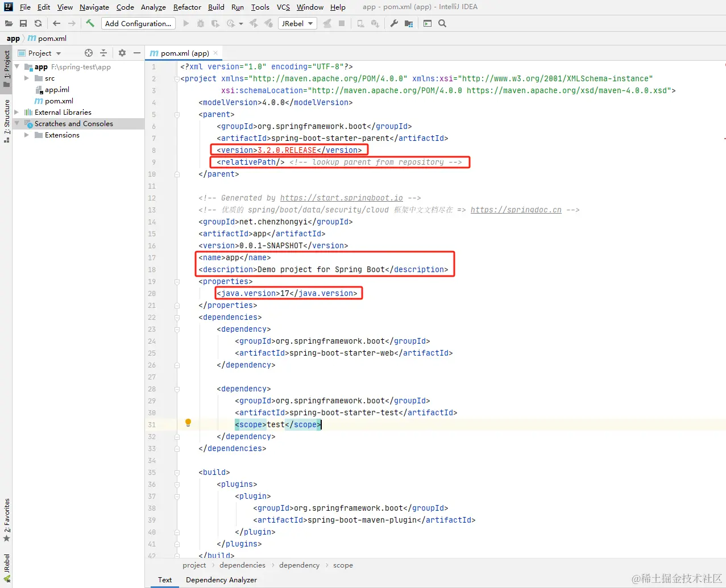Build project with the hammer icon
This screenshot has height=588, width=726.
[90, 23]
